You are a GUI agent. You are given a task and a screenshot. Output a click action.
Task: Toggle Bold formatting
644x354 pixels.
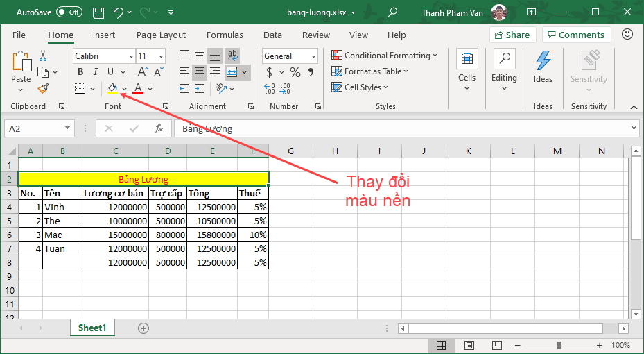pyautogui.click(x=80, y=72)
